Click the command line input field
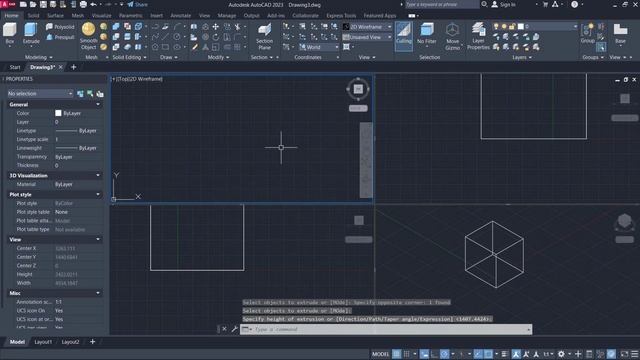The image size is (640, 360). point(386,329)
